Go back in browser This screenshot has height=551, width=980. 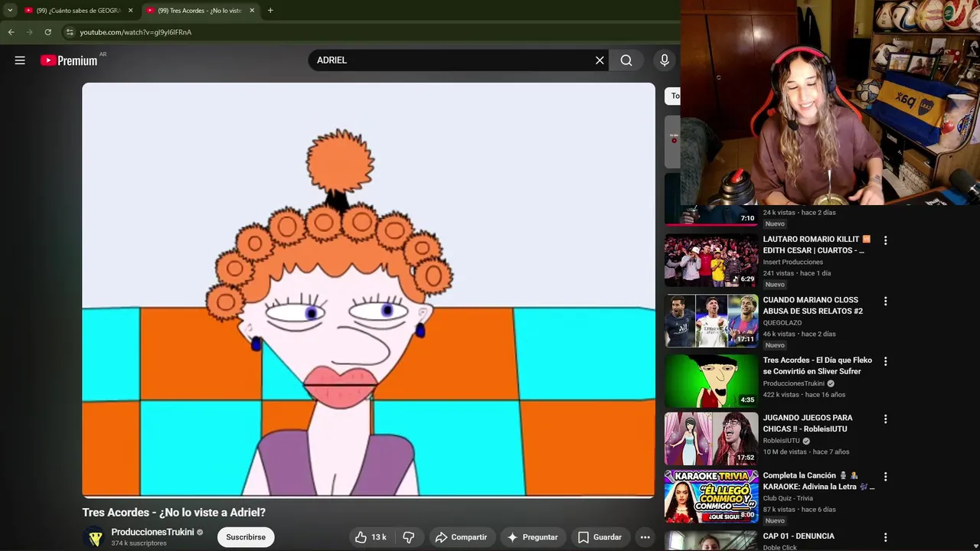[11, 32]
